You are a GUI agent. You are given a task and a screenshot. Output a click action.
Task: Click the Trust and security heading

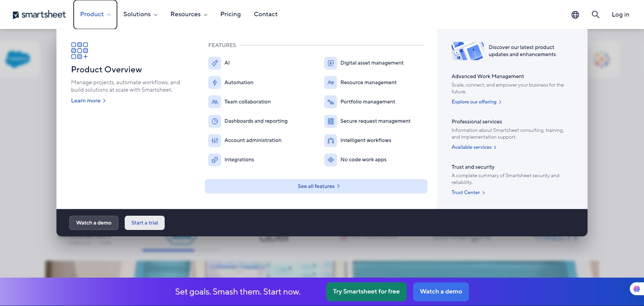tap(473, 167)
